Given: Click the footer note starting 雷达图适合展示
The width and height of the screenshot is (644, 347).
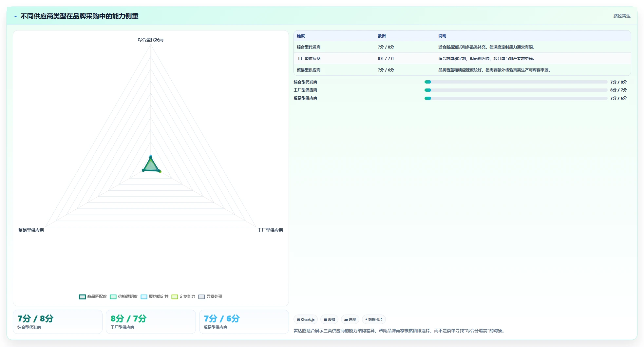Looking at the screenshot, I should pos(400,331).
